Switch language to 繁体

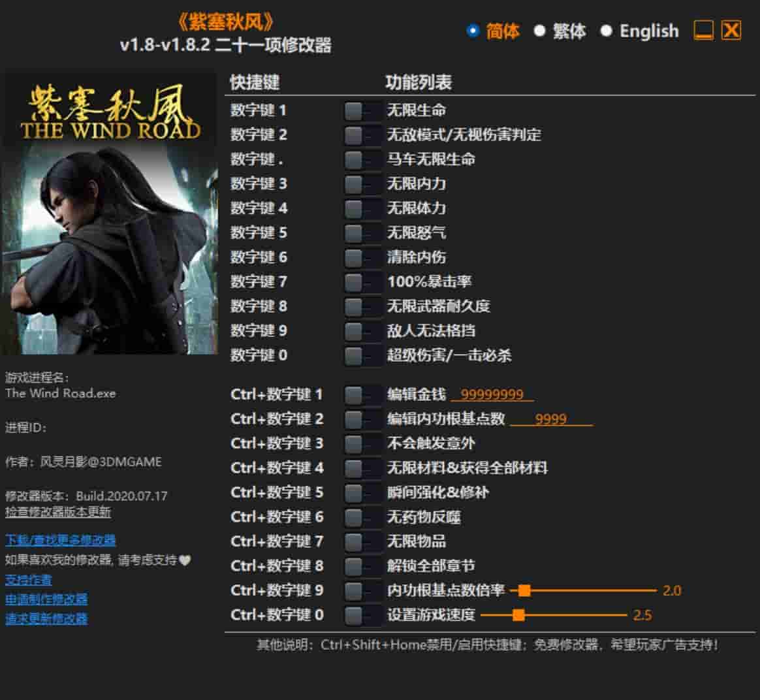pyautogui.click(x=539, y=31)
